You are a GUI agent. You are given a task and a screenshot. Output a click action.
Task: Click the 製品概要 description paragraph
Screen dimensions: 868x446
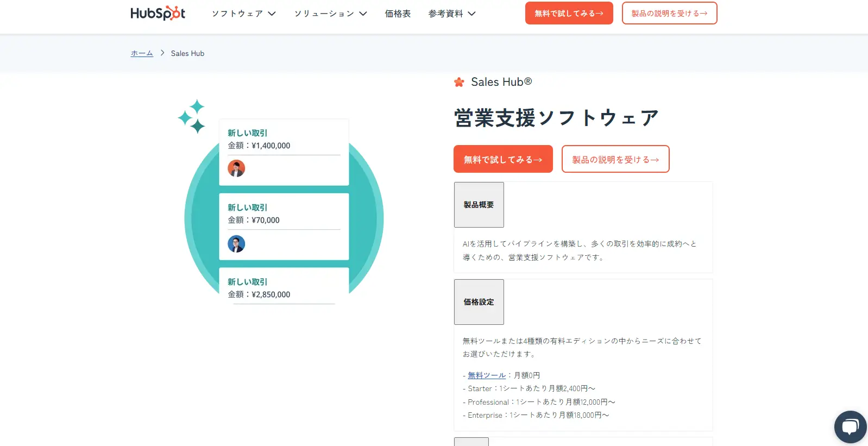[580, 250]
